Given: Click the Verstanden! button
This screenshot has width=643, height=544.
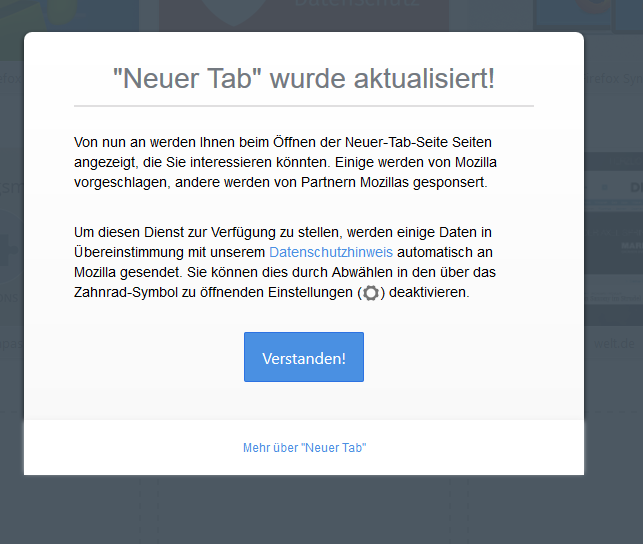Looking at the screenshot, I should [304, 357].
